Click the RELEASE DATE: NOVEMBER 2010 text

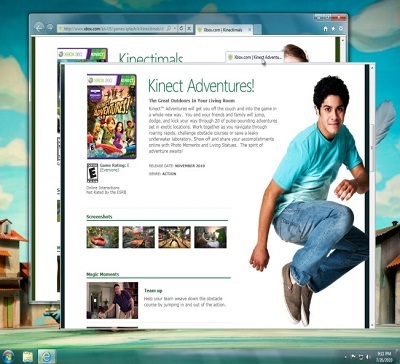pyautogui.click(x=177, y=166)
